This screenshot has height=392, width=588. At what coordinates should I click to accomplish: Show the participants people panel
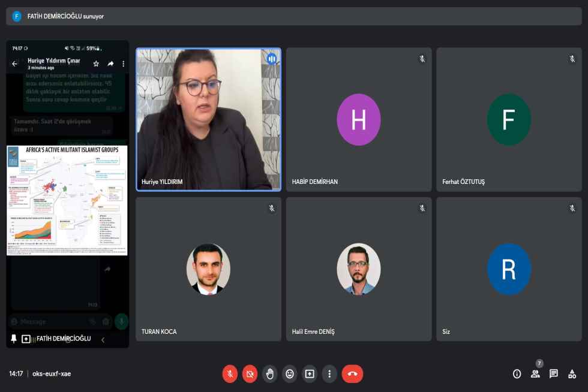click(535, 374)
